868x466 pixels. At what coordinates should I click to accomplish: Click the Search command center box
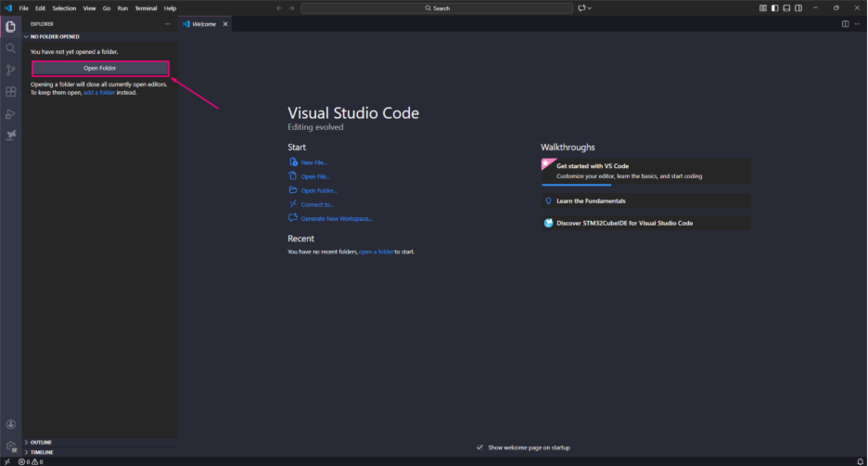pos(437,7)
